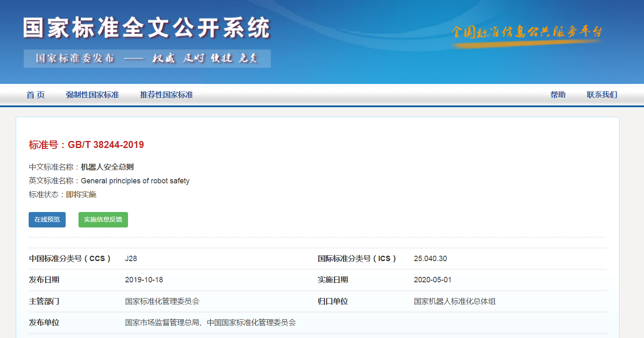644x338 pixels.
Task: Click the 在线预览 online preview button
Action: [47, 220]
